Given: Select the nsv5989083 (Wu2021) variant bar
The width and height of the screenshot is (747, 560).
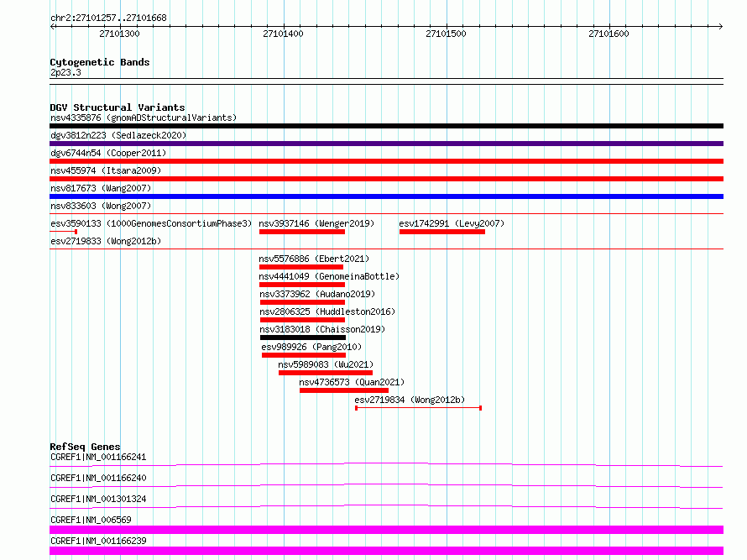Looking at the screenshot, I should 326,373.
